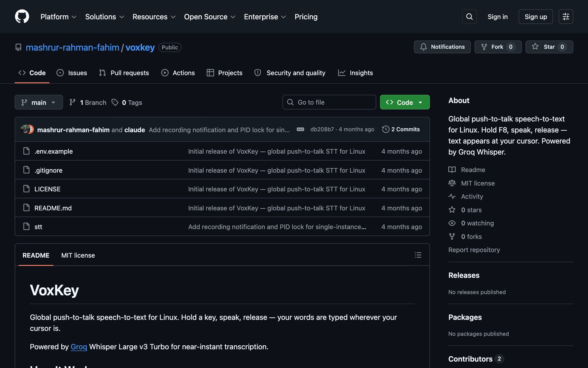Click the bell icon in Notifications

423,47
